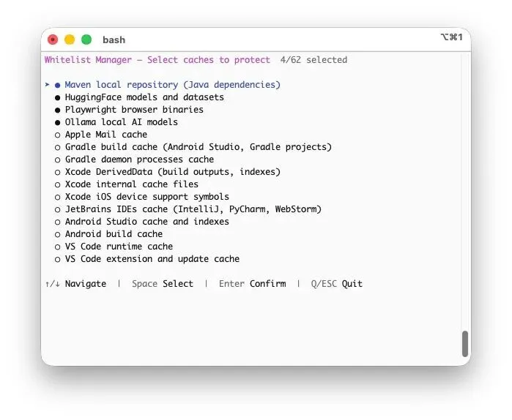Image resolution: width=512 pixels, height=420 pixels.
Task: Click the Q/ESC Quit hint
Action: pyautogui.click(x=336, y=284)
